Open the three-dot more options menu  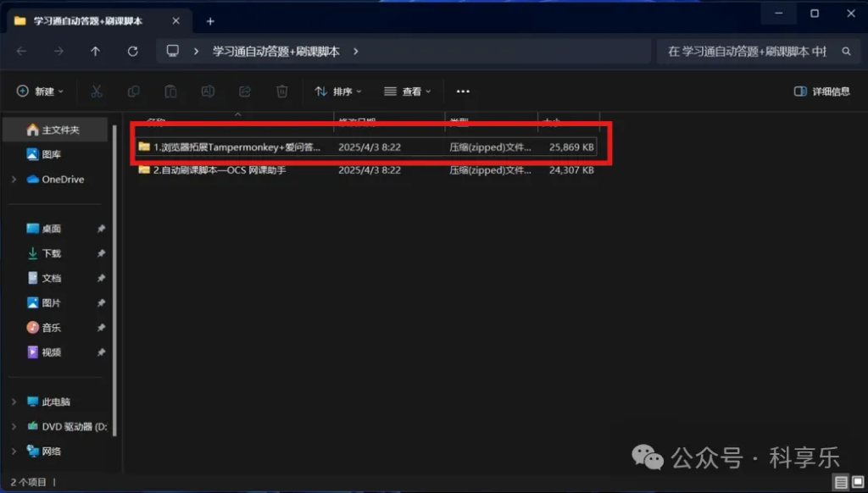point(463,91)
